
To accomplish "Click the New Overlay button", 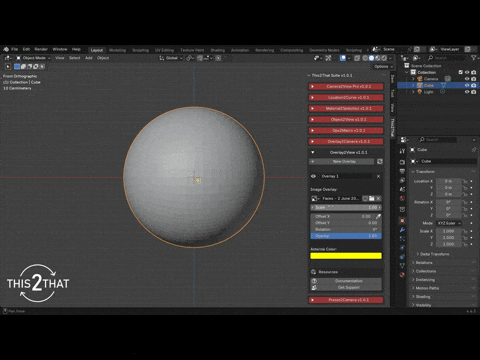I will tap(342, 162).
